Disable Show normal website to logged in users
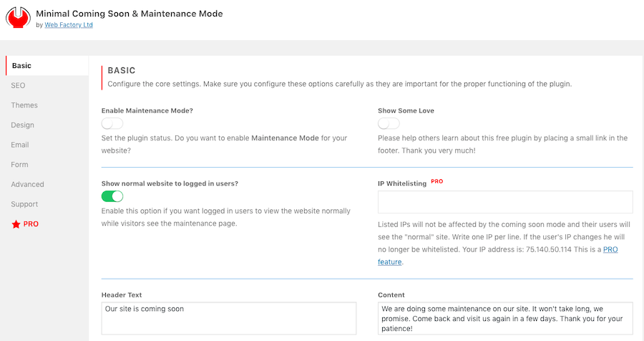This screenshot has height=341, width=644. click(112, 196)
